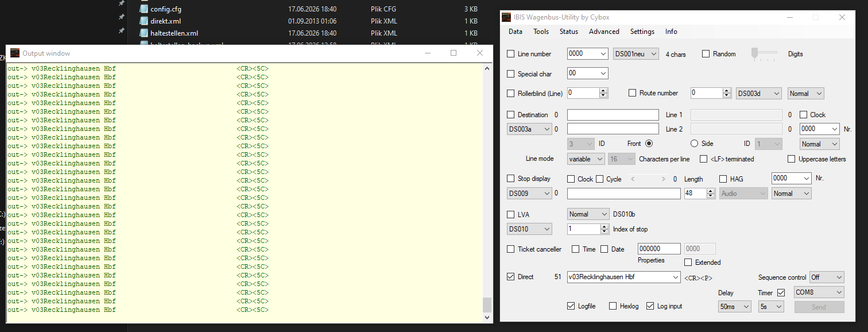The width and height of the screenshot is (868, 332).
Task: Click the up arrow on Index of stop
Action: coord(604,226)
